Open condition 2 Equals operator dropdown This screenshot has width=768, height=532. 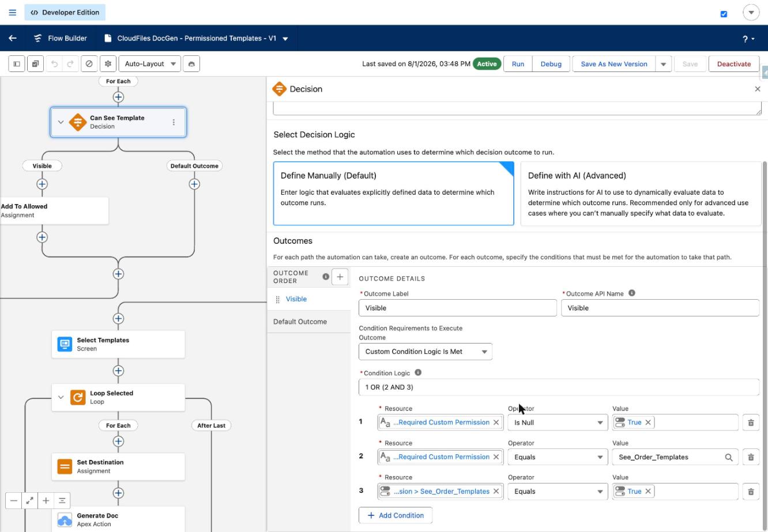(x=558, y=457)
